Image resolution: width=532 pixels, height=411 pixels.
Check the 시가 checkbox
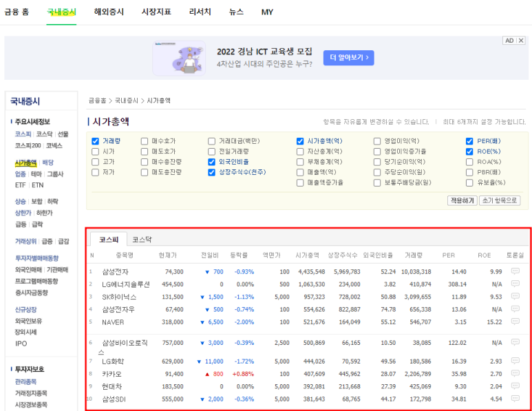[x=96, y=151]
